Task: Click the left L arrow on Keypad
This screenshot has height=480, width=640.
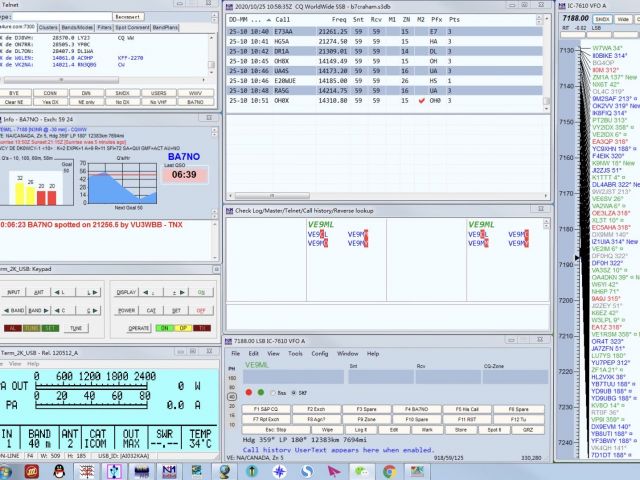Action: pos(60,292)
